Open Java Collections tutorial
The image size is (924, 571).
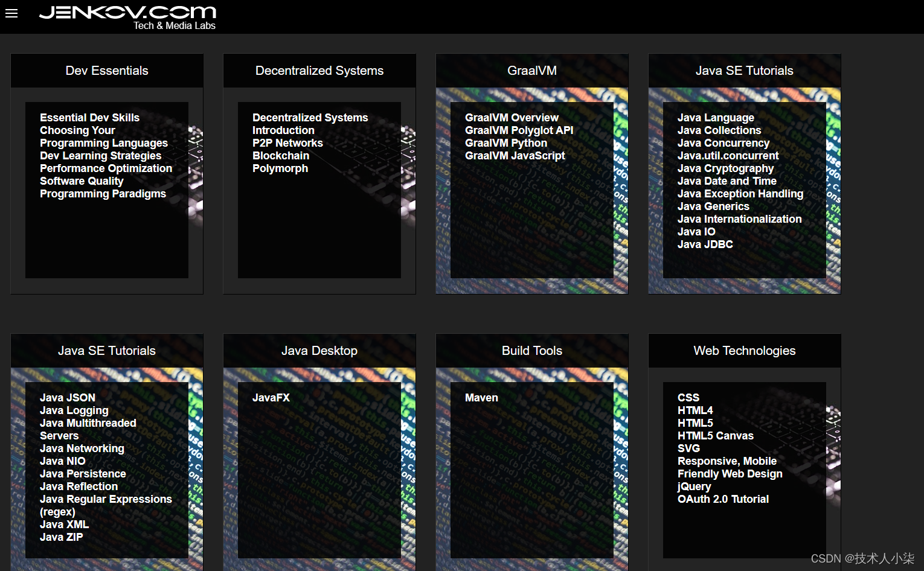point(719,130)
